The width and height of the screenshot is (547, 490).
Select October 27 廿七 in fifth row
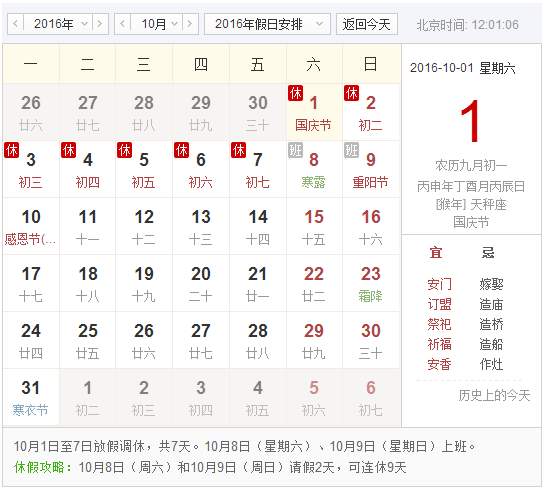201,340
